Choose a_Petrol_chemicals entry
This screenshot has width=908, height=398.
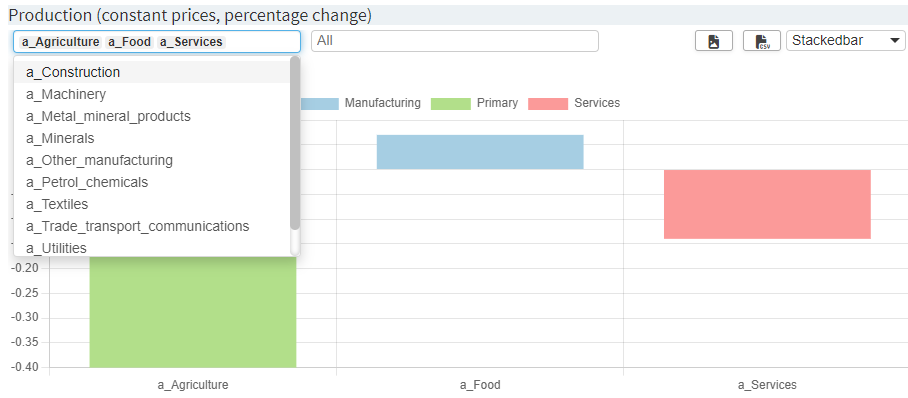point(152,182)
